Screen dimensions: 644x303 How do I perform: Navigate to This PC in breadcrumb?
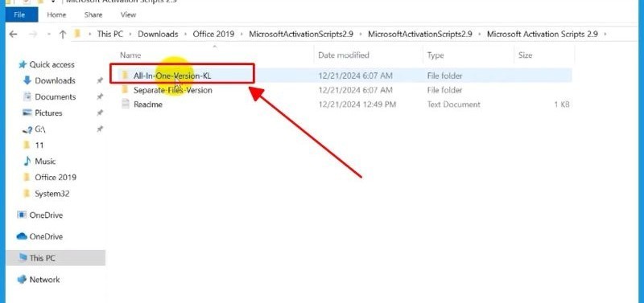click(109, 34)
